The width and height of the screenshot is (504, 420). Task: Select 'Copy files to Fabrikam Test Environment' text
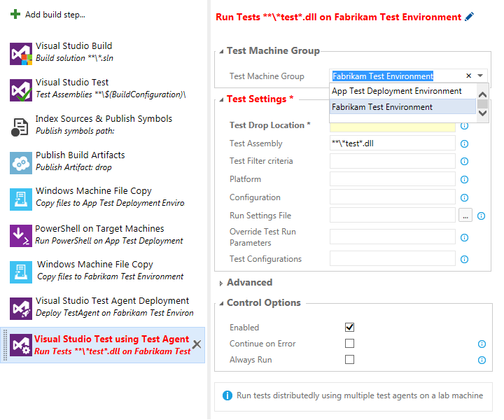[x=111, y=276]
